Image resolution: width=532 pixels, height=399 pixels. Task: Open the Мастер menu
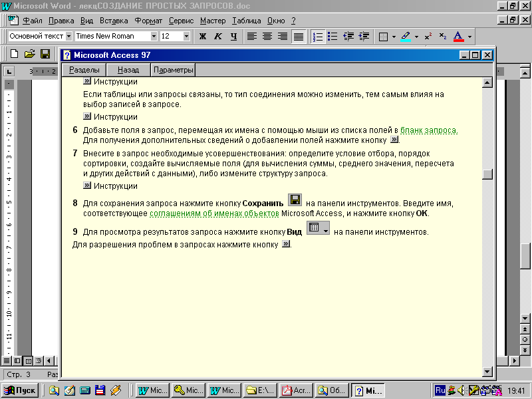[213, 21]
